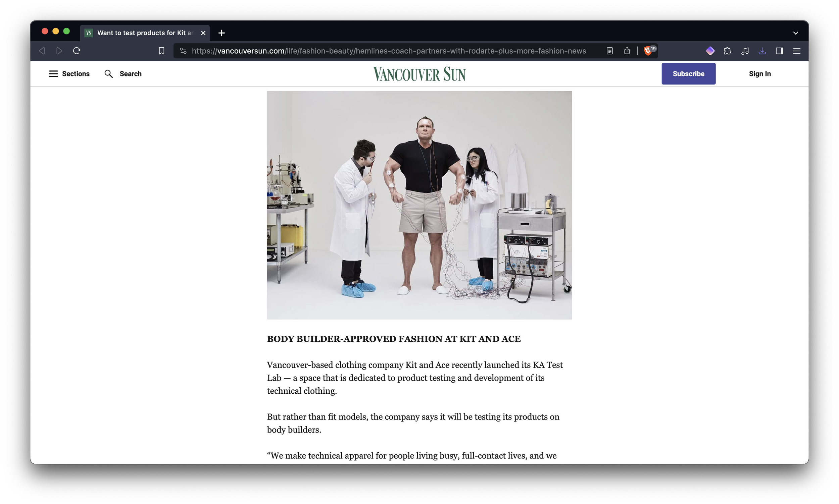Click the Brave Shields lion icon

[648, 51]
